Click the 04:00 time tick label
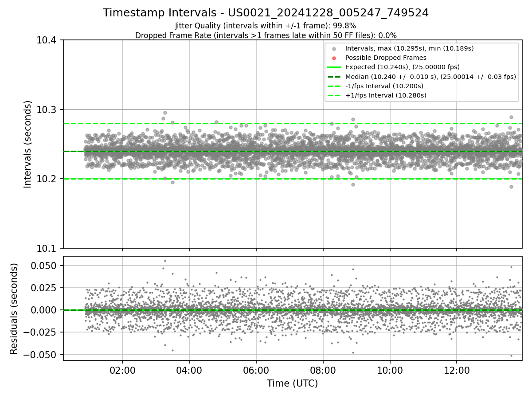The height and width of the screenshot is (399, 532). (189, 370)
